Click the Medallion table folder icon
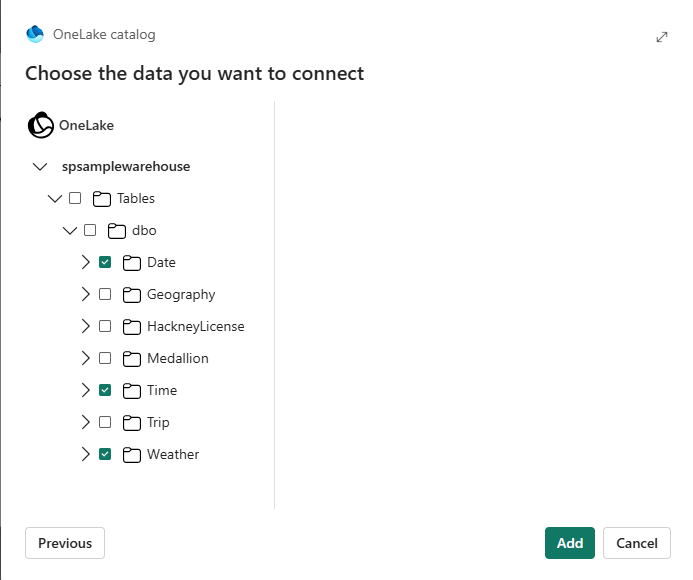The width and height of the screenshot is (693, 580). pyautogui.click(x=131, y=358)
